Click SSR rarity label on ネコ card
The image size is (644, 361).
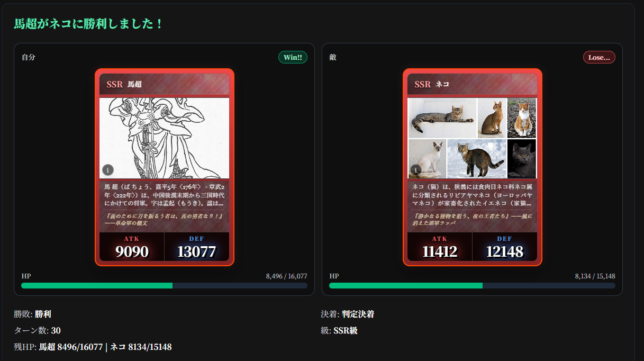click(x=422, y=84)
